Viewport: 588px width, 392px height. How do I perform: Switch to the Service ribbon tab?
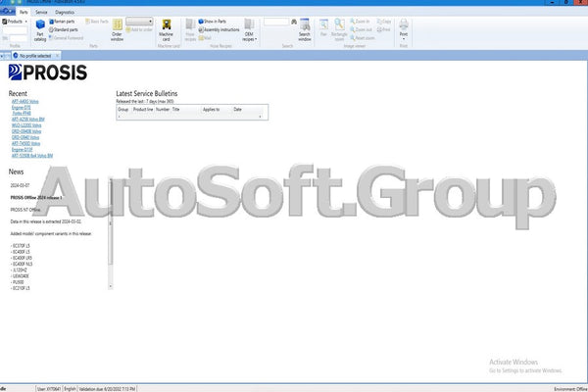(41, 12)
